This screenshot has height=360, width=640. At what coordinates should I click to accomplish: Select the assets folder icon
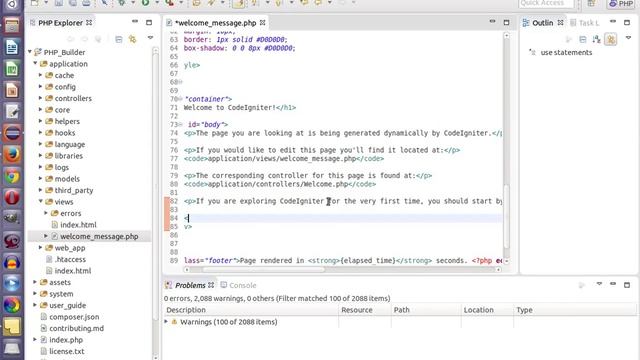[44, 282]
